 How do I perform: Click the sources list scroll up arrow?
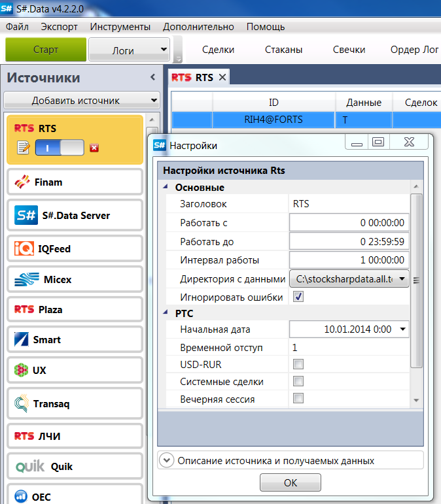tap(152, 120)
